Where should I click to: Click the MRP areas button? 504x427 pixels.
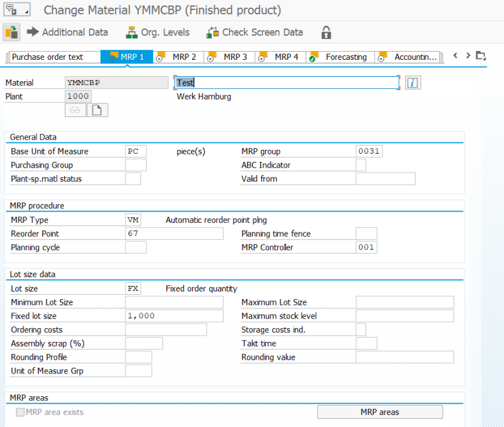(x=380, y=412)
